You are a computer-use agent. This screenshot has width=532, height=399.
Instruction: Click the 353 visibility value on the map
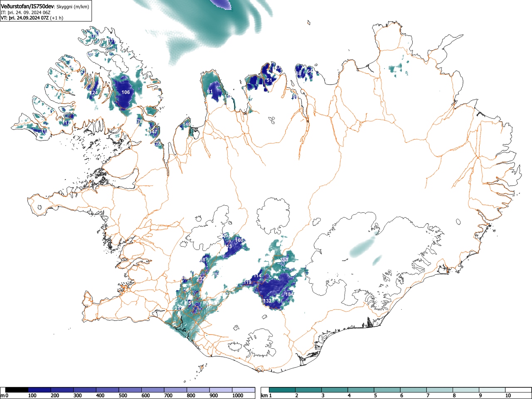(284, 260)
